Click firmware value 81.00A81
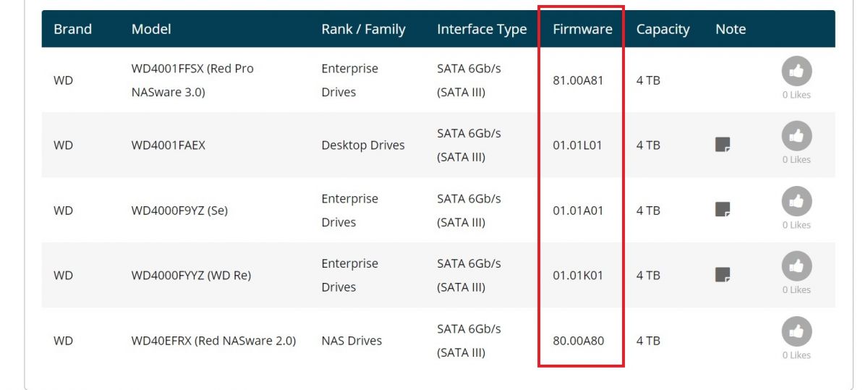868x390 pixels. [578, 80]
